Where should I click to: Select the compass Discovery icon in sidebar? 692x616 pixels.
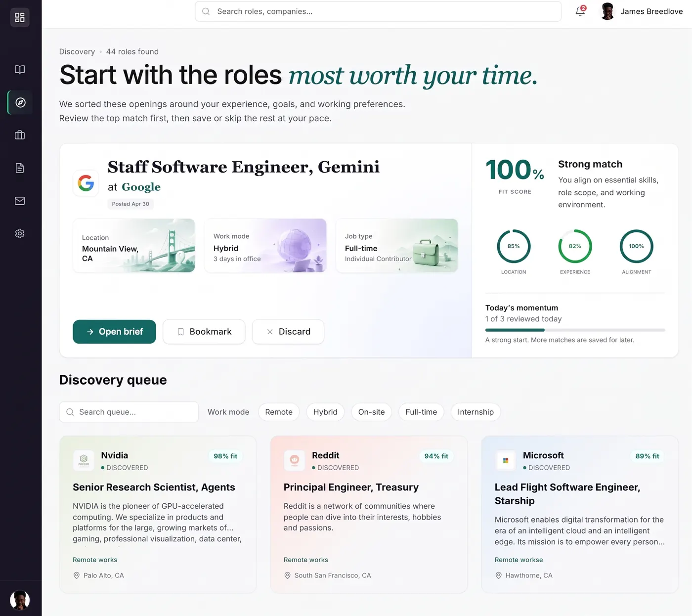coord(20,102)
